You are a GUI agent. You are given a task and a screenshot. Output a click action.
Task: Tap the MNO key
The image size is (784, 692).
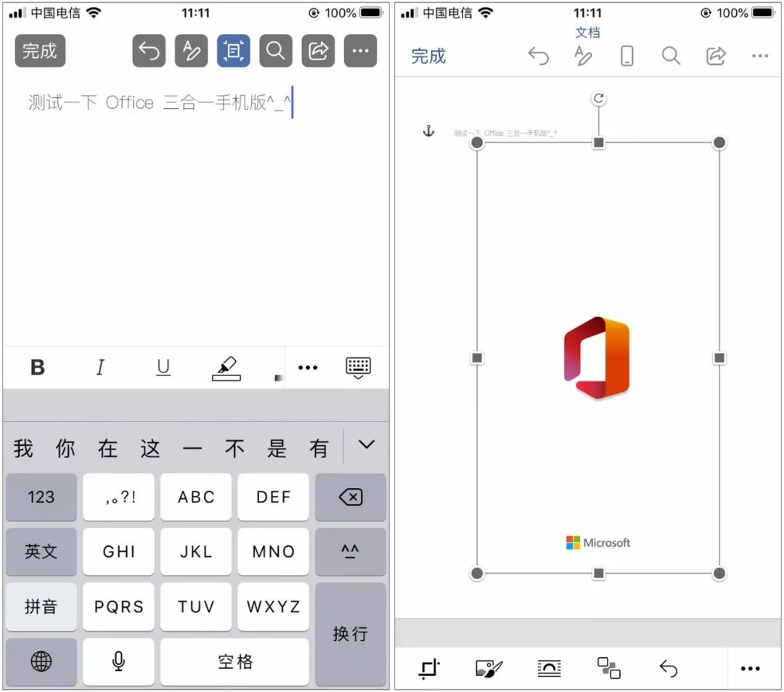273,552
